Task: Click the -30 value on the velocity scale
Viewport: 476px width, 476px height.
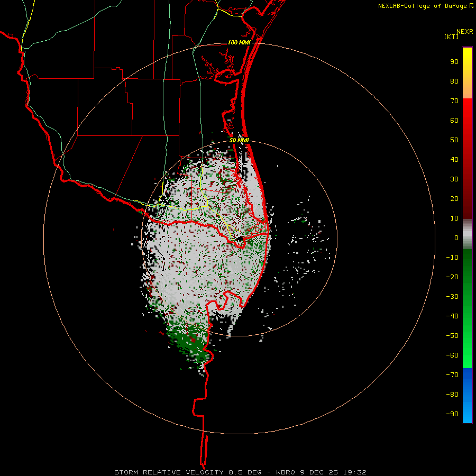Action: pyautogui.click(x=452, y=297)
